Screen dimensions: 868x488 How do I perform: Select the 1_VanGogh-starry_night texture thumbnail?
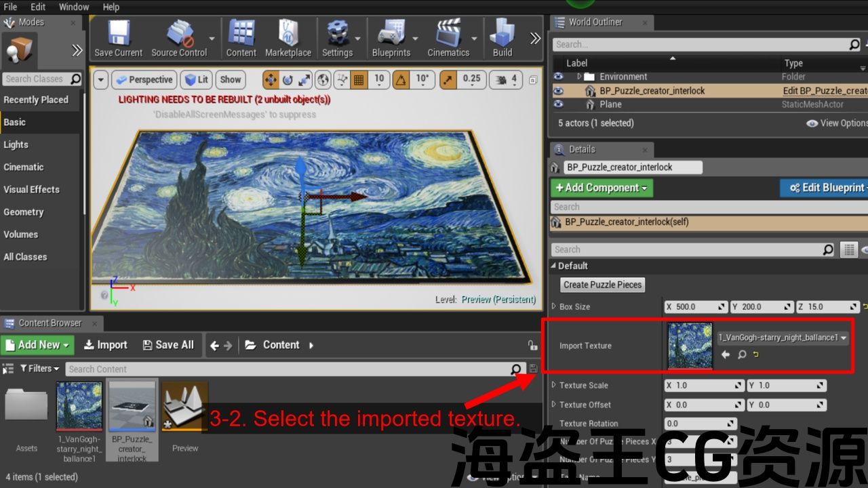point(79,407)
